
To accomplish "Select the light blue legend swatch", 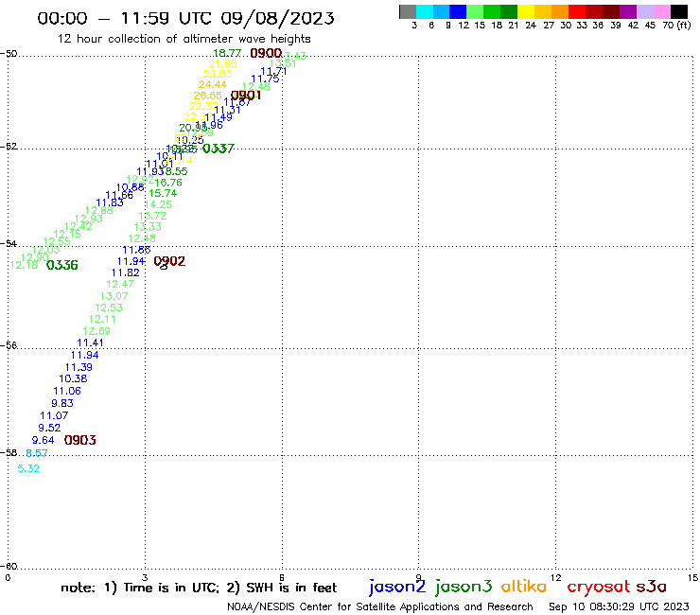I will pos(441,11).
